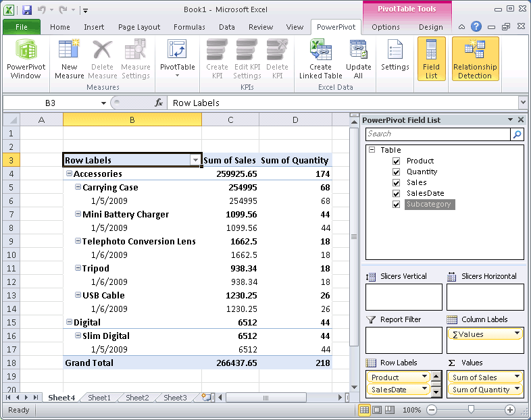Viewport: 531px width, 420px height.
Task: Toggle the Field List button
Action: [431, 59]
